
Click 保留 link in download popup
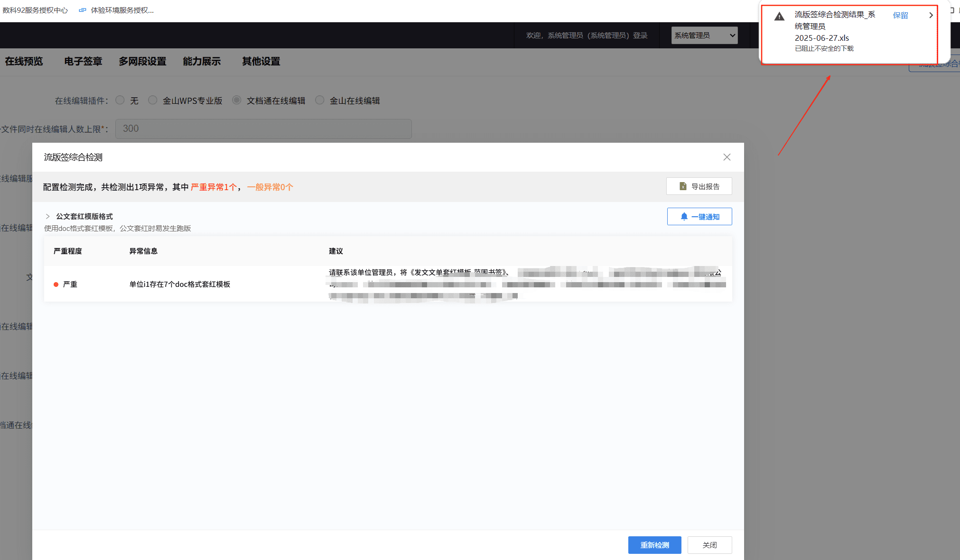[900, 15]
